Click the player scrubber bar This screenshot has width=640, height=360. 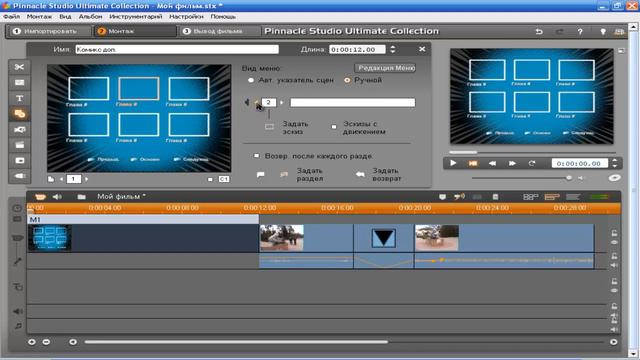click(533, 152)
